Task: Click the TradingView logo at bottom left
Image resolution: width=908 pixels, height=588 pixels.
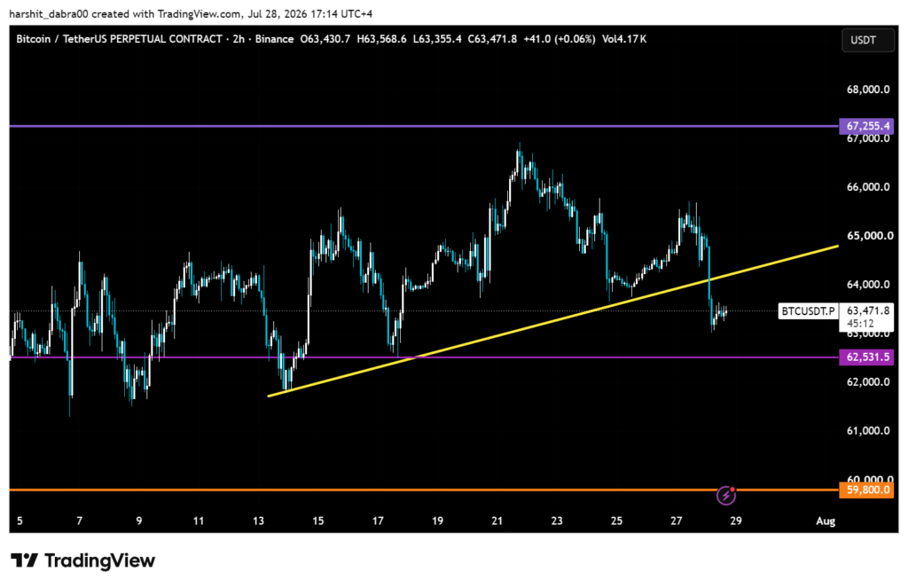Action: click(82, 561)
